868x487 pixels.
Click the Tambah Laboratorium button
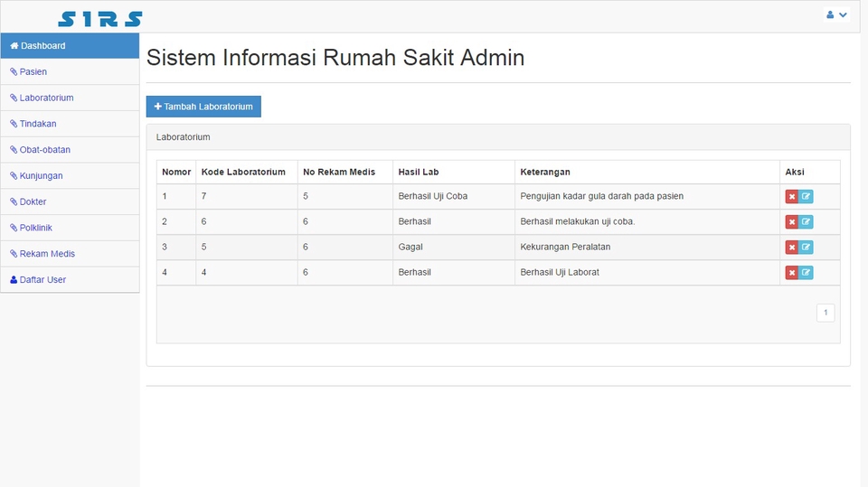[203, 107]
